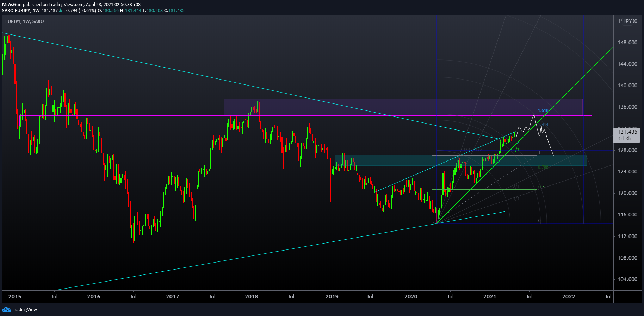The image size is (644, 316).
Task: Click the 124.000 price axis label
Action: tap(627, 172)
